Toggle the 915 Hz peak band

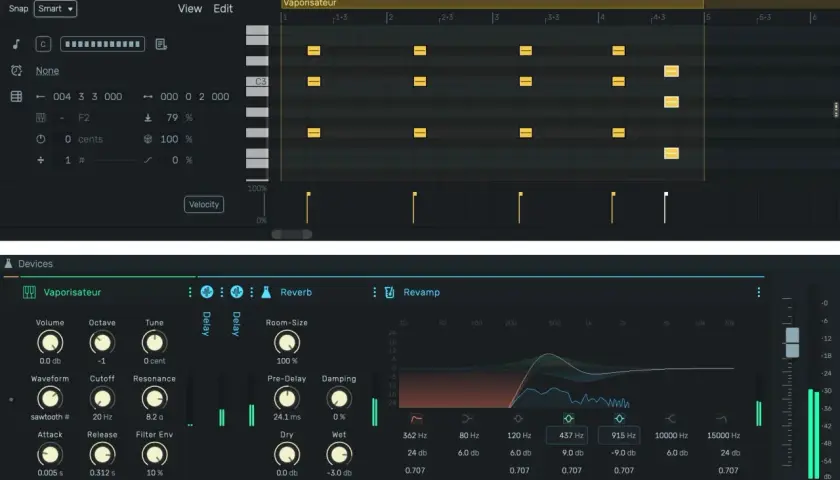coord(619,418)
